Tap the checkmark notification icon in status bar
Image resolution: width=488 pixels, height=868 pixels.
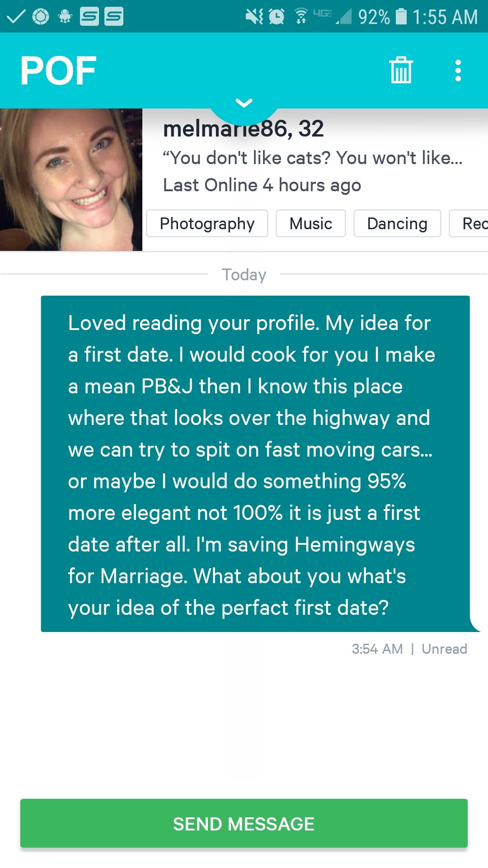point(16,17)
